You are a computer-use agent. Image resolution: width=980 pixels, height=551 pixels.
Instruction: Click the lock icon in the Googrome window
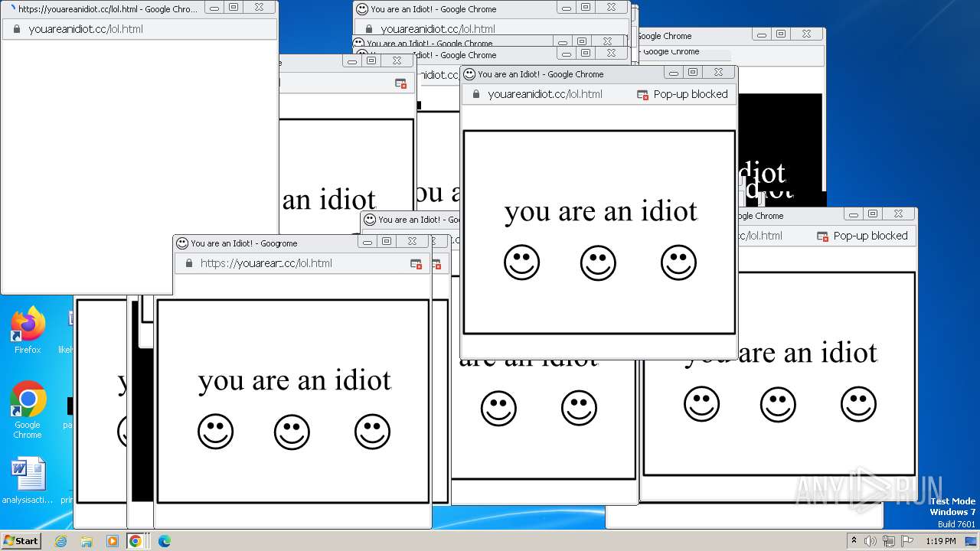188,263
